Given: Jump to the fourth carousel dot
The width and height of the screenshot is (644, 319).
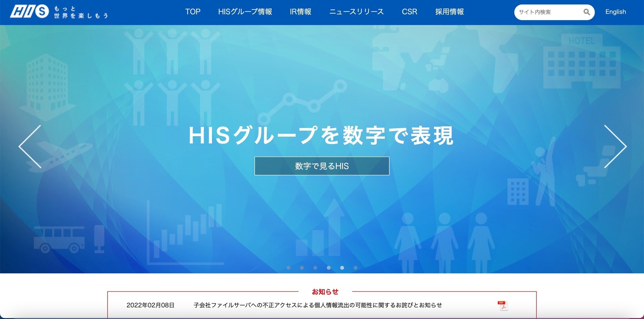Looking at the screenshot, I should (329, 268).
